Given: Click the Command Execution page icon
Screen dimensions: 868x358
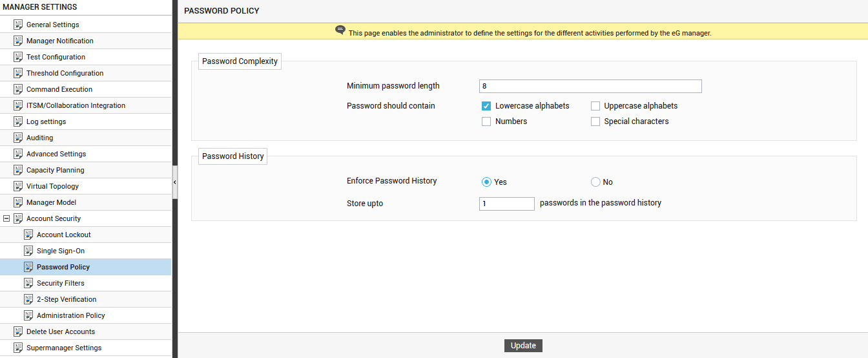Looking at the screenshot, I should pyautogui.click(x=18, y=89).
